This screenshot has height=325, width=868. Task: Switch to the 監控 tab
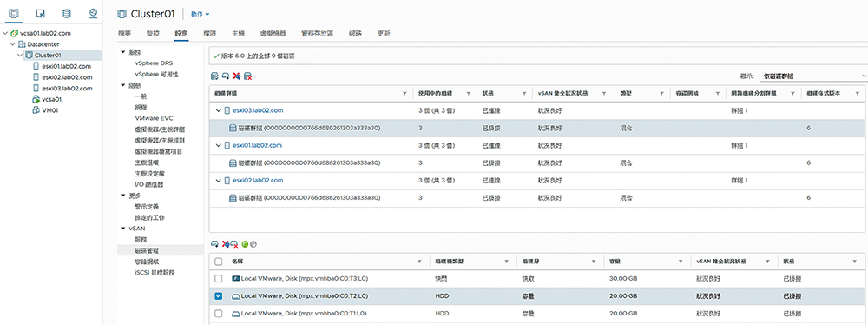tap(153, 33)
